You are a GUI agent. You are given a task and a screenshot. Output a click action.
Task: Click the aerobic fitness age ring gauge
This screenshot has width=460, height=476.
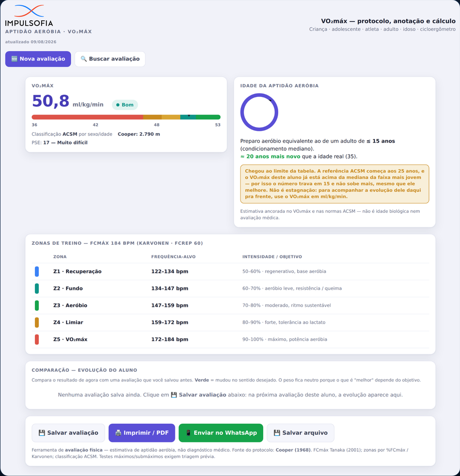259,112
